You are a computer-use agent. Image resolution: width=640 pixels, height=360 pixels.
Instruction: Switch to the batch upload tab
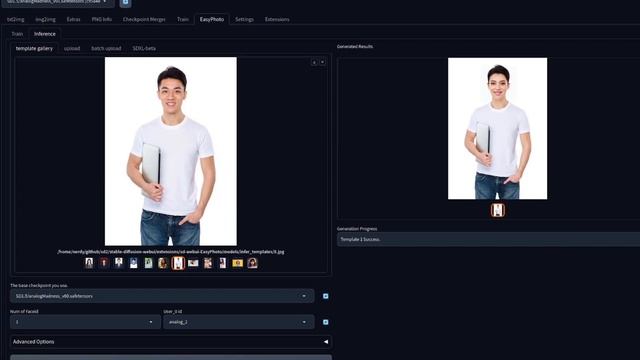pos(106,48)
